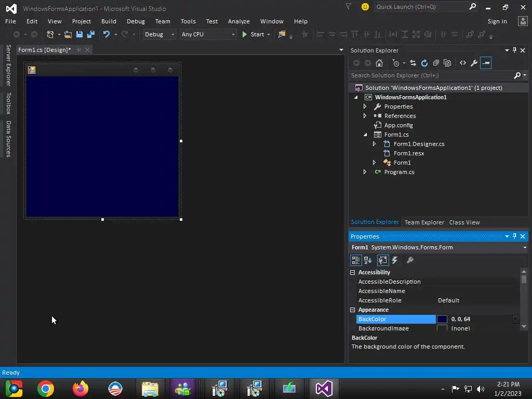Open Chrome from the taskbar
The height and width of the screenshot is (399, 532).
pyautogui.click(x=46, y=389)
